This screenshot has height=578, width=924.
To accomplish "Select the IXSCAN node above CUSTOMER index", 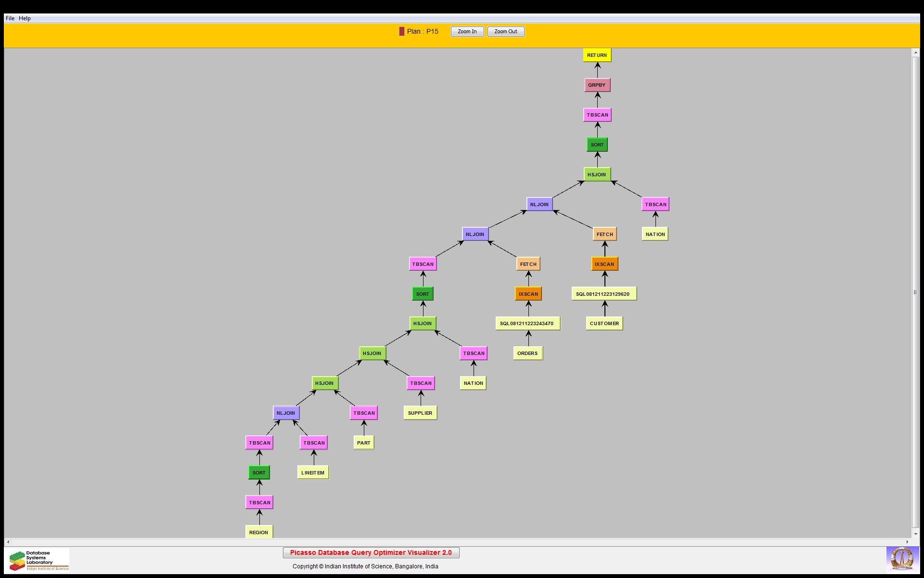I will [604, 264].
